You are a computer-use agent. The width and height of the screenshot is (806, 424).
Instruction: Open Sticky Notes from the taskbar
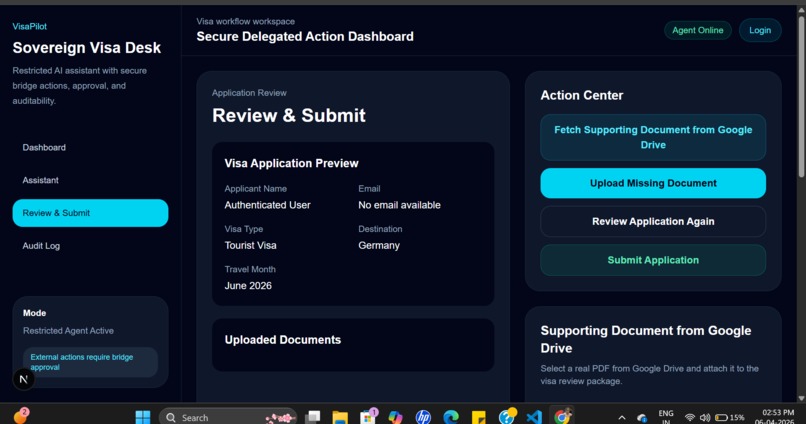479,417
